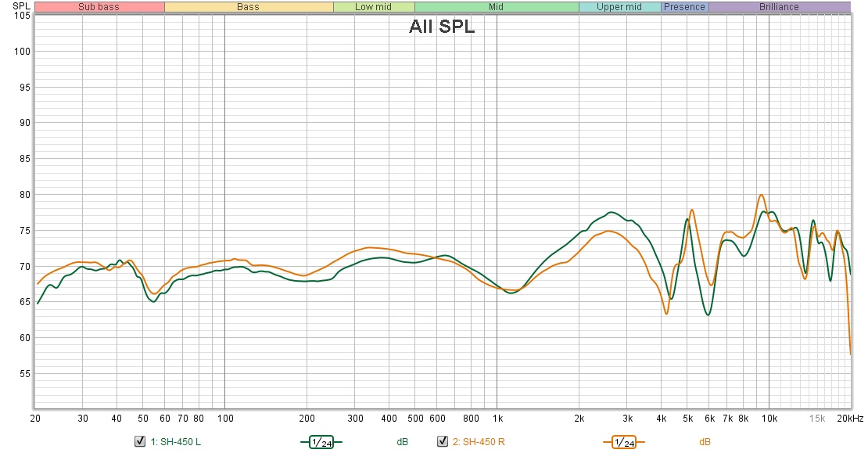Click the 10k frequency axis label
Viewport: 868px width, 453px height.
click(769, 419)
